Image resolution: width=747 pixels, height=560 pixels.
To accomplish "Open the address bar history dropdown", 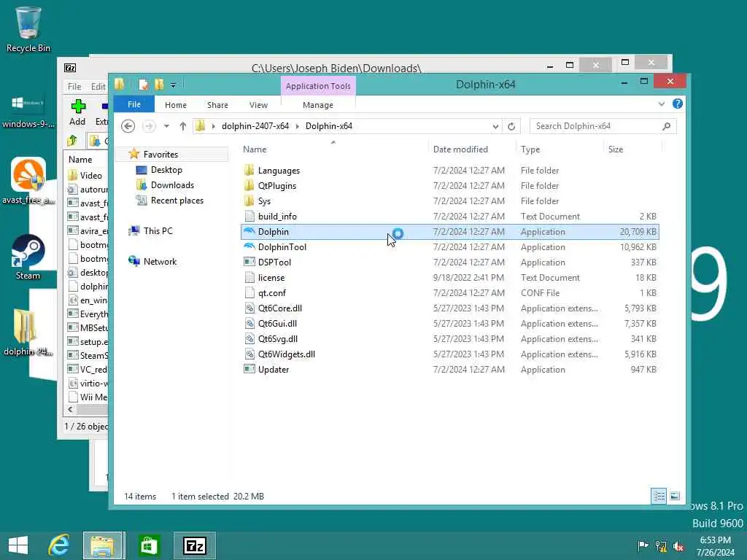I will click(495, 126).
